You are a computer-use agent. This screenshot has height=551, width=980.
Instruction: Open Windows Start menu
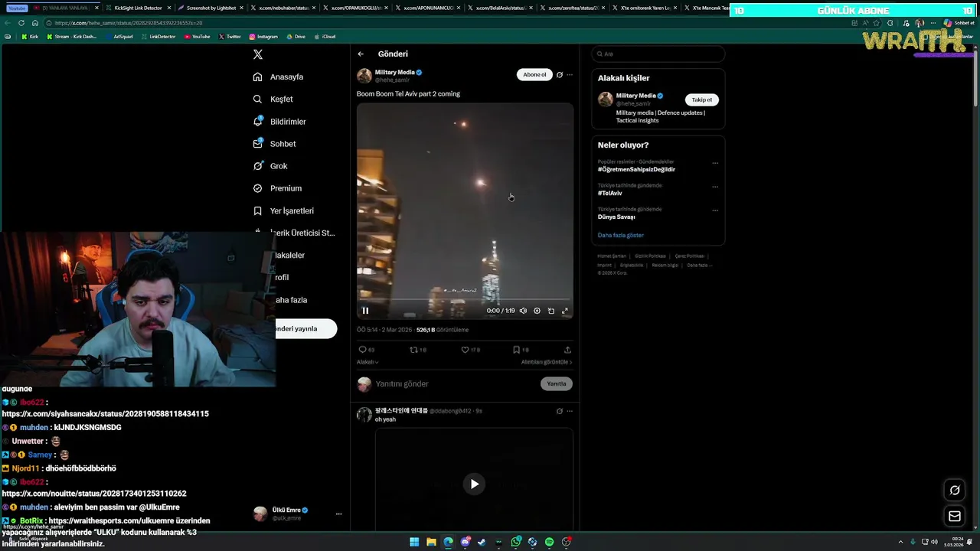(x=414, y=542)
